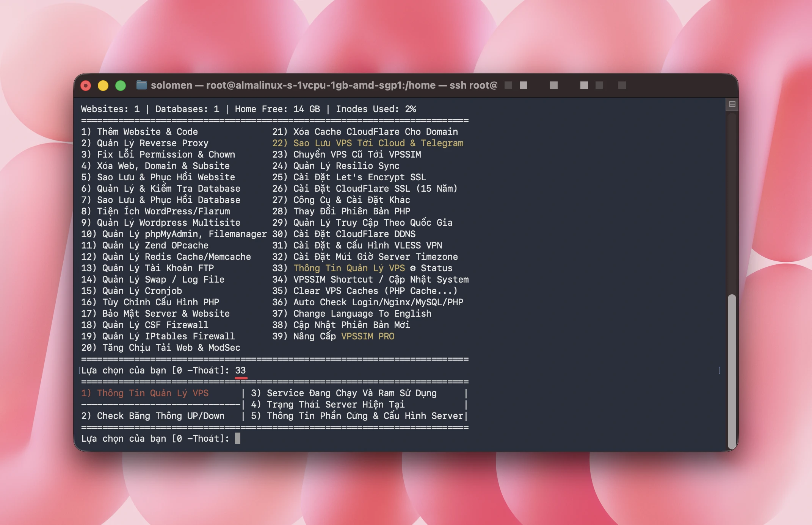The width and height of the screenshot is (812, 525).
Task: Click submenu '3) Service Đang Chạy Và Ram Sử Dụng'
Action: [x=344, y=393]
